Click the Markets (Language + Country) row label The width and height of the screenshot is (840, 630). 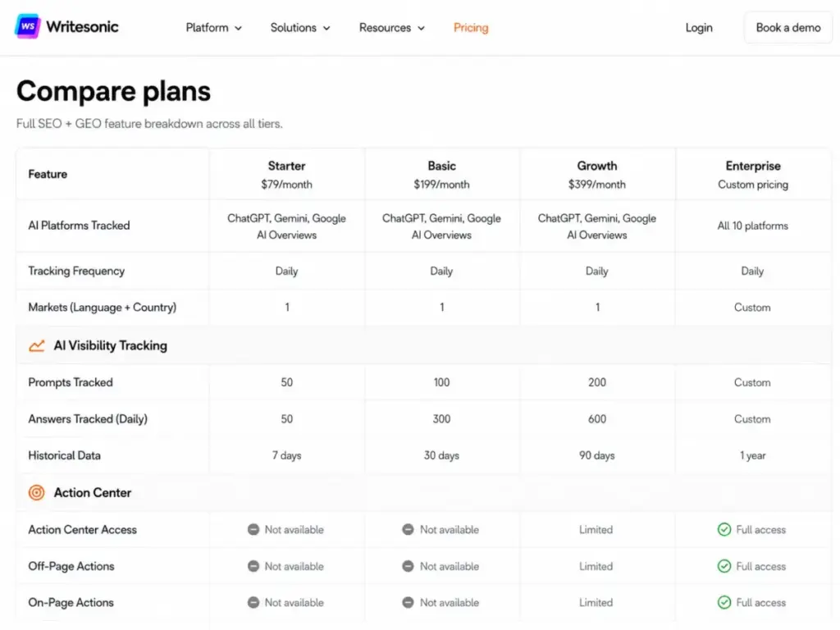102,308
